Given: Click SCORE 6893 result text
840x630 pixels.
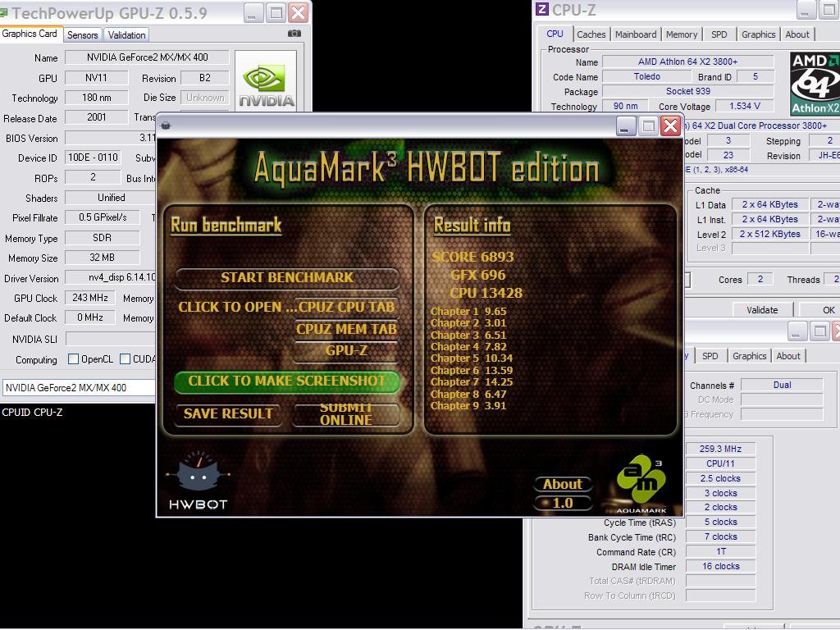Looking at the screenshot, I should coord(472,257).
